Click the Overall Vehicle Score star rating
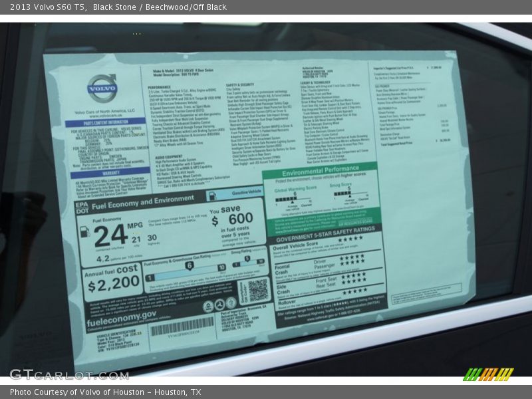The image size is (532, 399). [350, 239]
